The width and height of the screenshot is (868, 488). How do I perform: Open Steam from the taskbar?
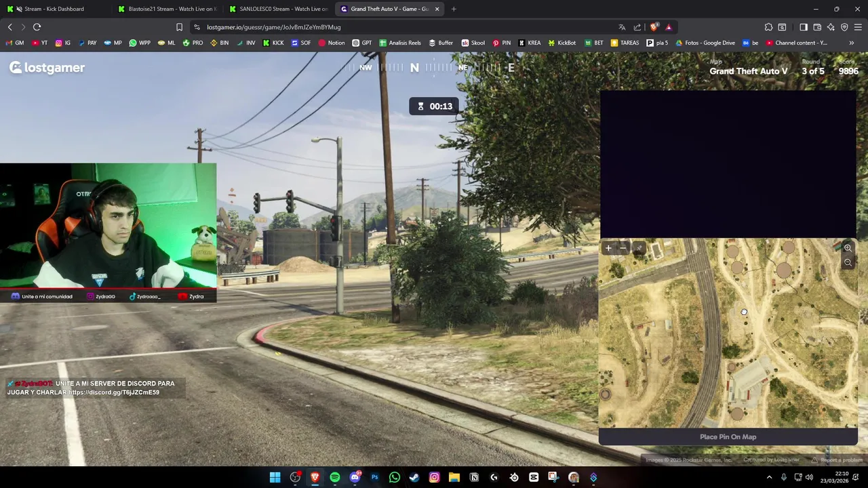(x=414, y=477)
